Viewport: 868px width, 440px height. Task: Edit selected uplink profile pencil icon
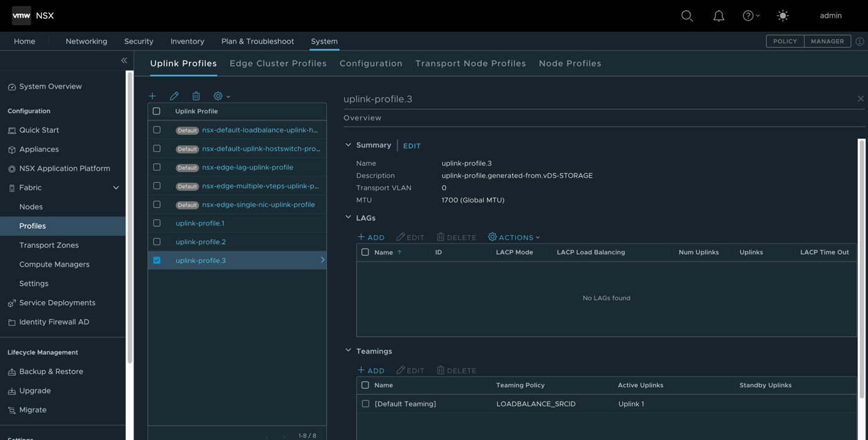(174, 96)
